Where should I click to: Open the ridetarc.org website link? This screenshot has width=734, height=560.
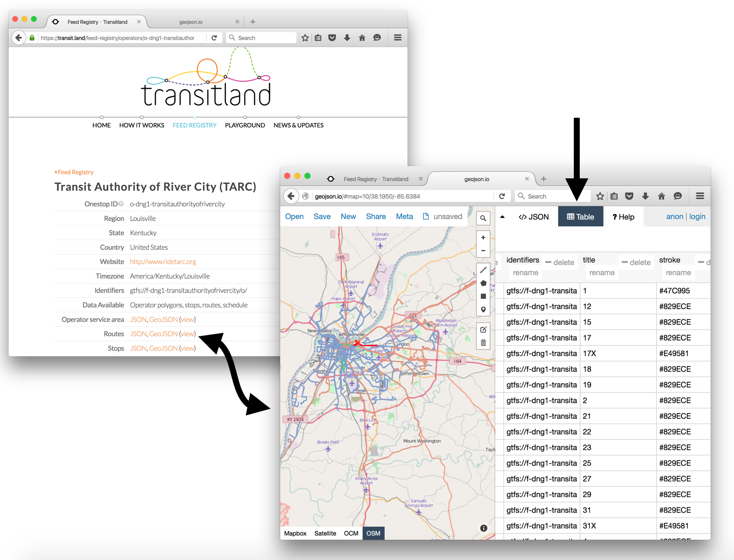tap(163, 261)
